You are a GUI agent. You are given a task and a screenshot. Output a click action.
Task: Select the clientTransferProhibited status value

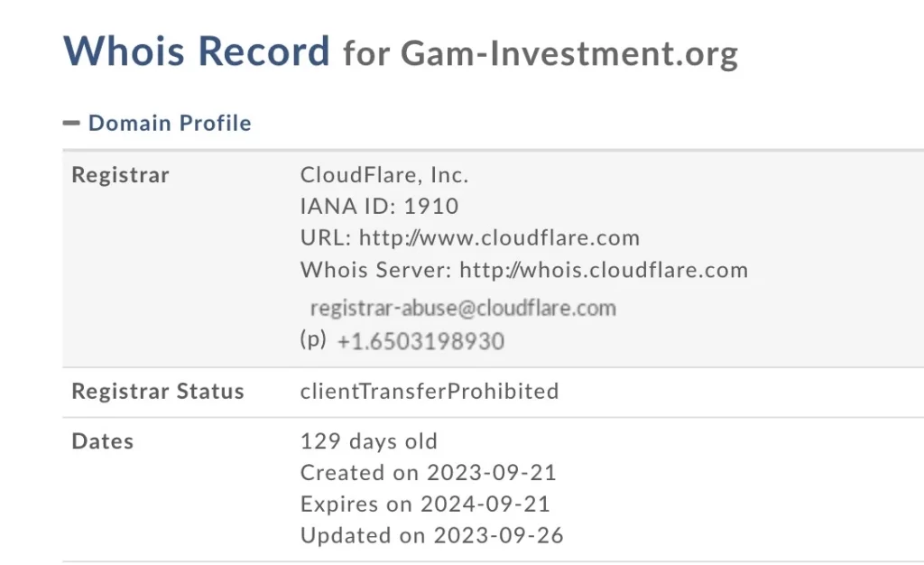point(430,391)
